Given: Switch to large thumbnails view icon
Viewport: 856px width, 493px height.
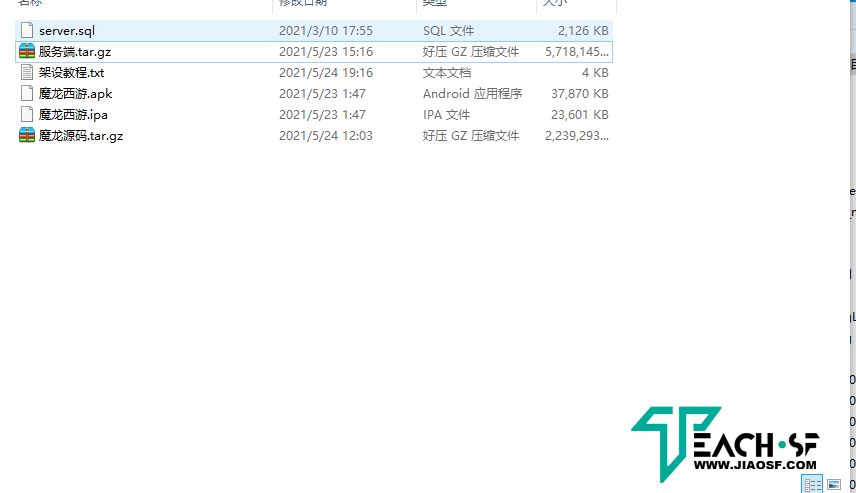Looking at the screenshot, I should tap(834, 484).
